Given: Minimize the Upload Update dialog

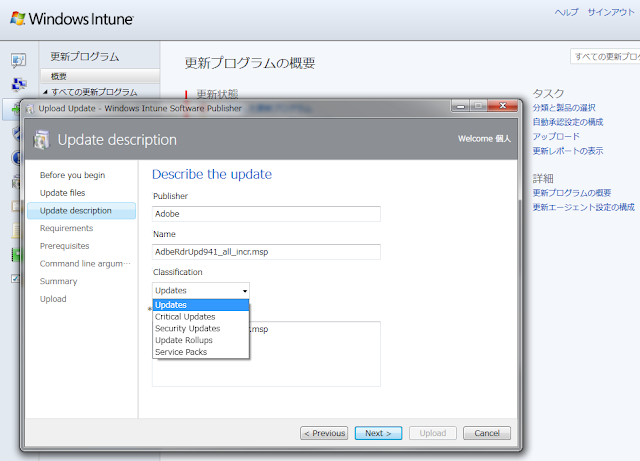Looking at the screenshot, I should [461, 106].
